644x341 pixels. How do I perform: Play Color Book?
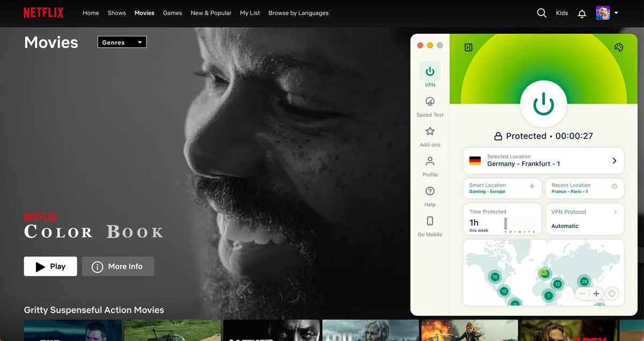click(x=50, y=266)
